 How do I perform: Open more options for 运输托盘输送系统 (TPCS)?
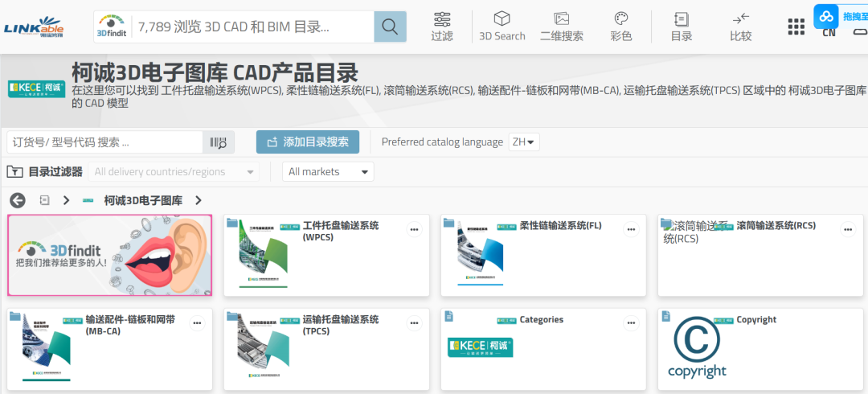tap(414, 323)
